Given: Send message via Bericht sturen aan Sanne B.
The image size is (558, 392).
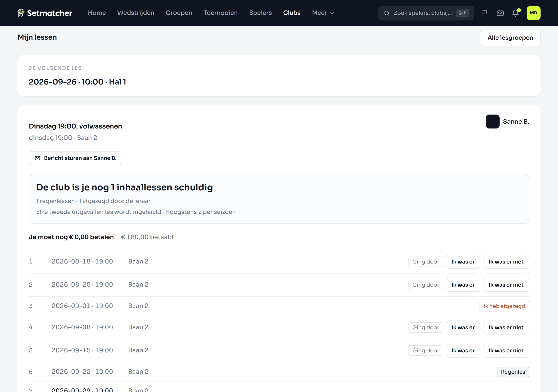Looking at the screenshot, I should click(75, 158).
